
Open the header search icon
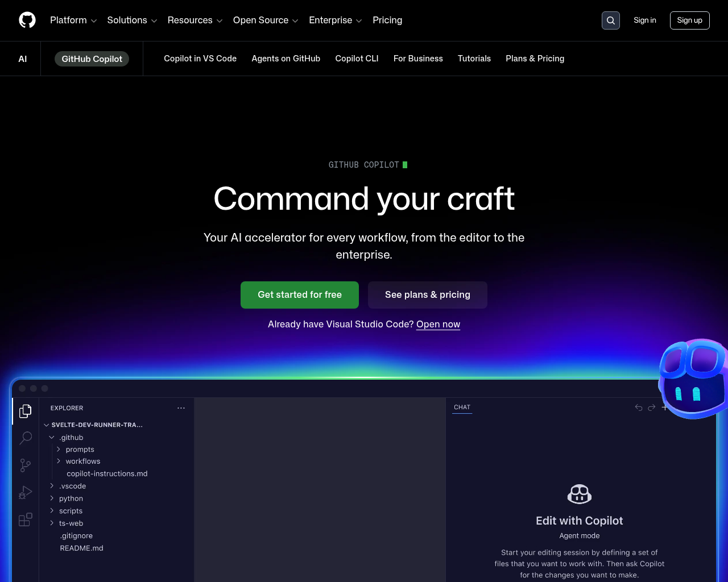coord(610,20)
